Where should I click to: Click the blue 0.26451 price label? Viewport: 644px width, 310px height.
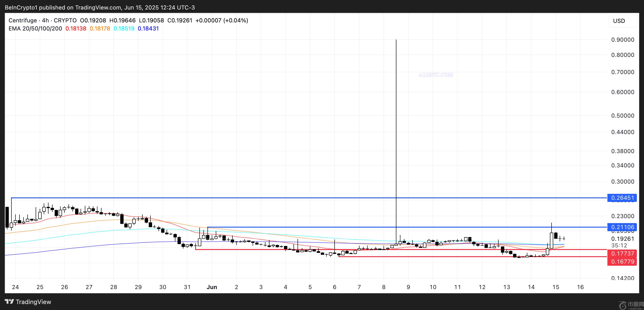point(623,198)
